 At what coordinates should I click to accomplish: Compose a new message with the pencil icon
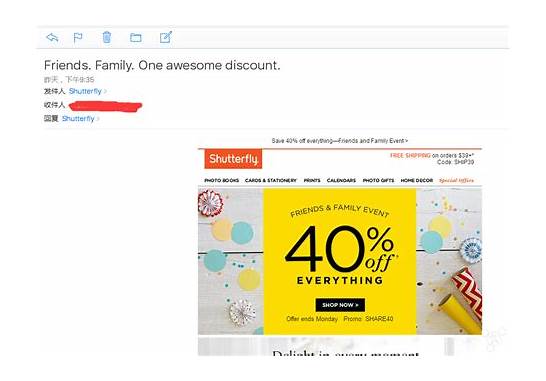coord(166,37)
